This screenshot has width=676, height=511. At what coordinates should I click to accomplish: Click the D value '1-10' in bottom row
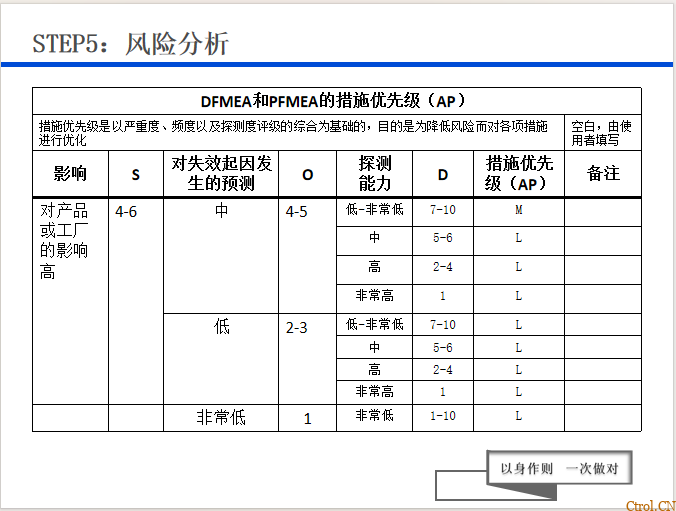443,416
